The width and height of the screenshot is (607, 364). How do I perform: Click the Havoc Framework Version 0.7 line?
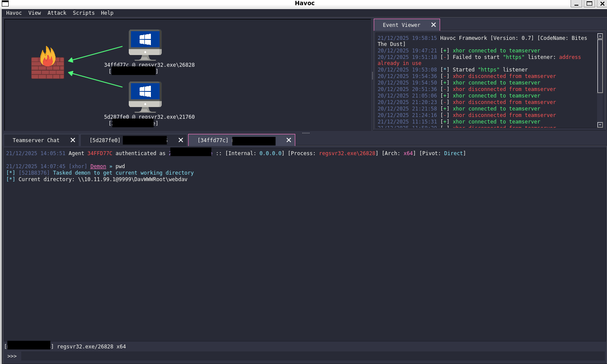click(x=482, y=41)
